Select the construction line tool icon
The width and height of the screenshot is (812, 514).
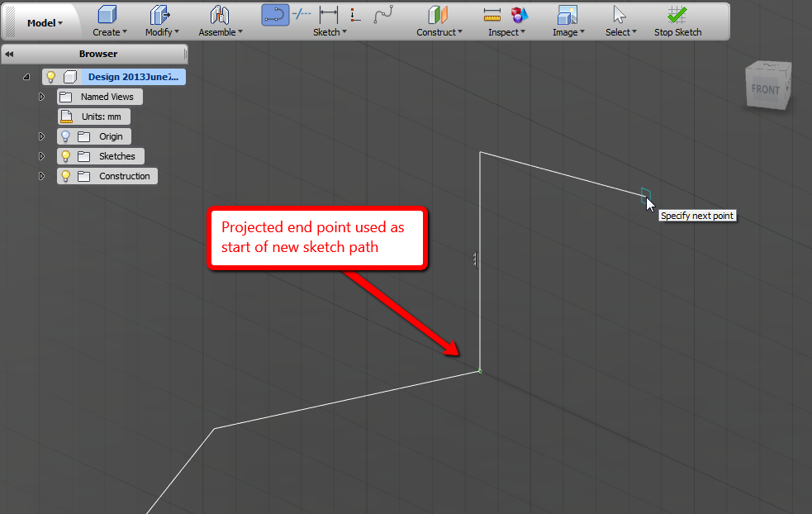[302, 14]
